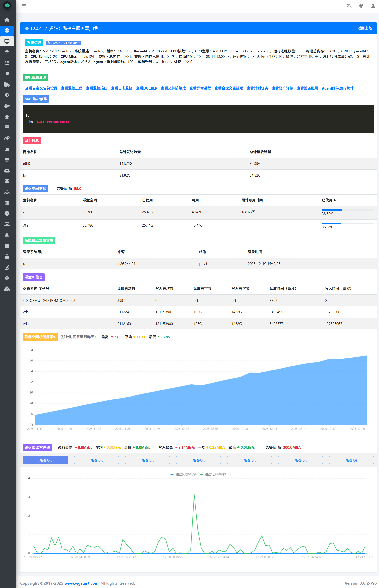Open the globe icon in sidebar

tap(7, 160)
